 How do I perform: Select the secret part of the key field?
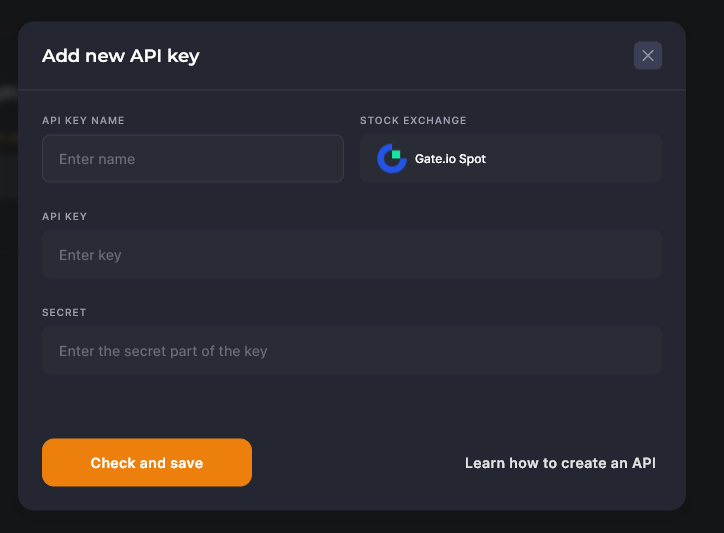352,351
